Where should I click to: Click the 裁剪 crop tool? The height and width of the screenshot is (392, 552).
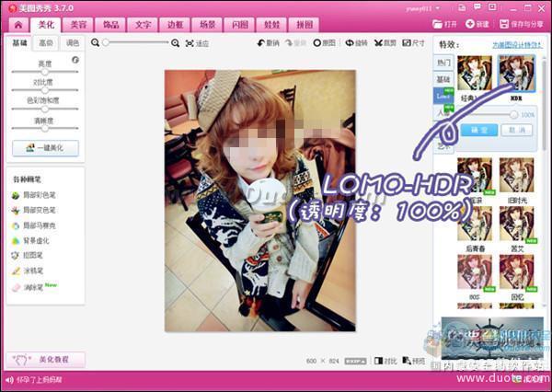pos(385,42)
